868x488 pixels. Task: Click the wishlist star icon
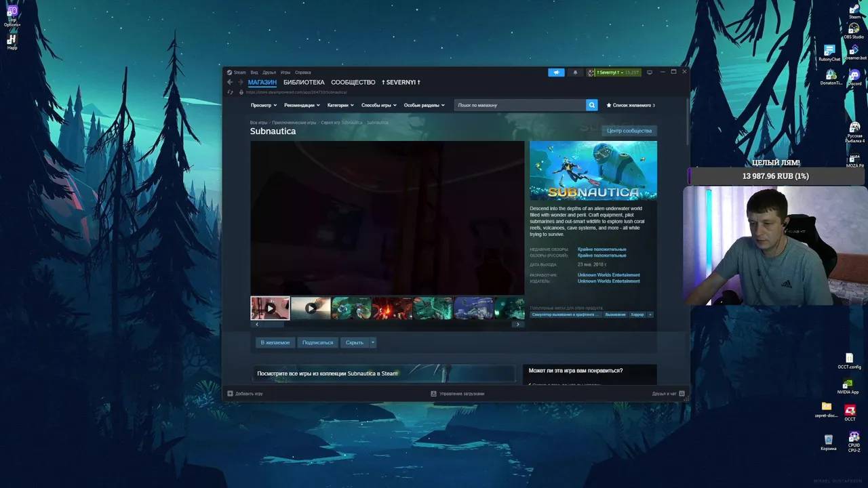tap(609, 105)
